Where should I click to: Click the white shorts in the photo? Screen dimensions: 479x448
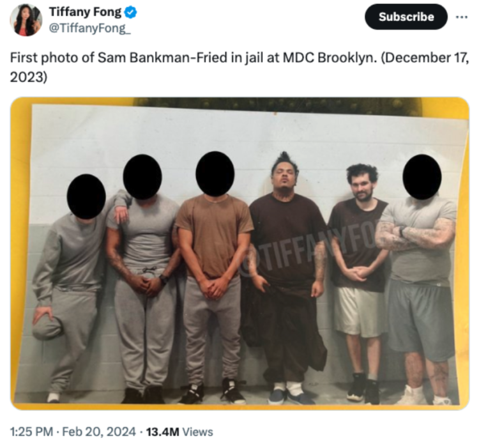358,312
